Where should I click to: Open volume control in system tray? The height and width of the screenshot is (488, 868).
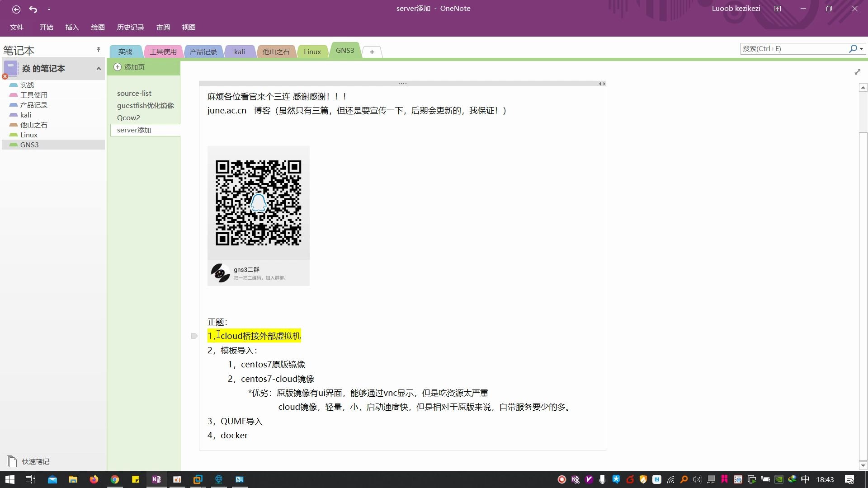697,479
